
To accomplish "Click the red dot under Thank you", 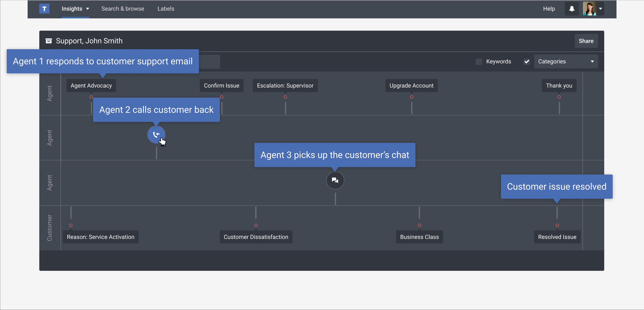I will pyautogui.click(x=559, y=97).
